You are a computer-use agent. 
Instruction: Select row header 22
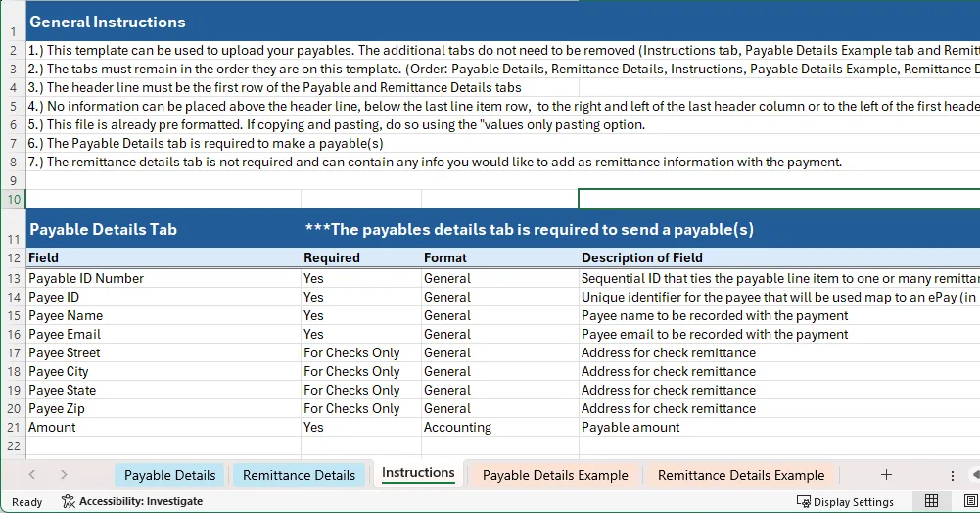click(13, 445)
